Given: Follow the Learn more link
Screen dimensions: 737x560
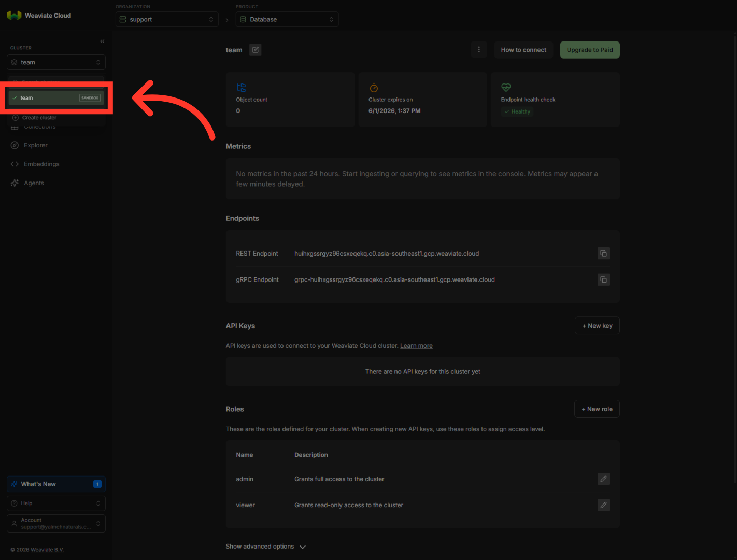Looking at the screenshot, I should point(416,346).
